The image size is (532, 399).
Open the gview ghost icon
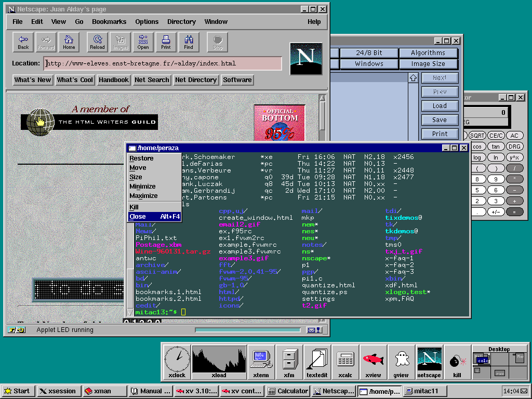[x=401, y=362]
